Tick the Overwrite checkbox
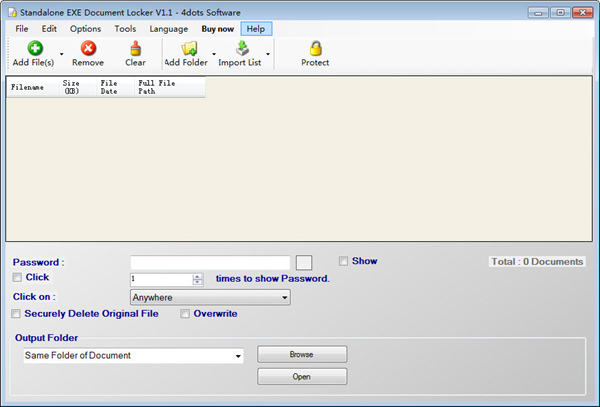600x407 pixels. [x=185, y=314]
